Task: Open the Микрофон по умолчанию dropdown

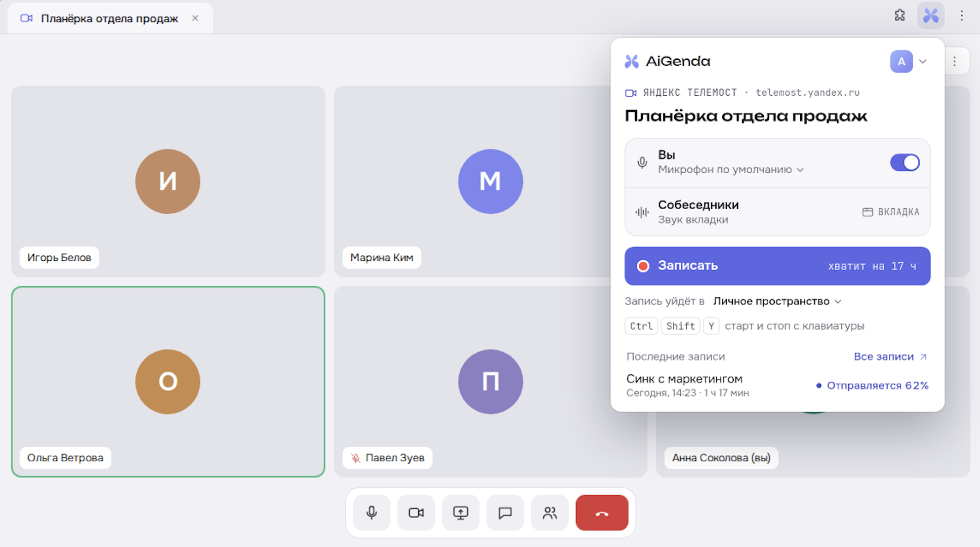Action: (x=730, y=170)
